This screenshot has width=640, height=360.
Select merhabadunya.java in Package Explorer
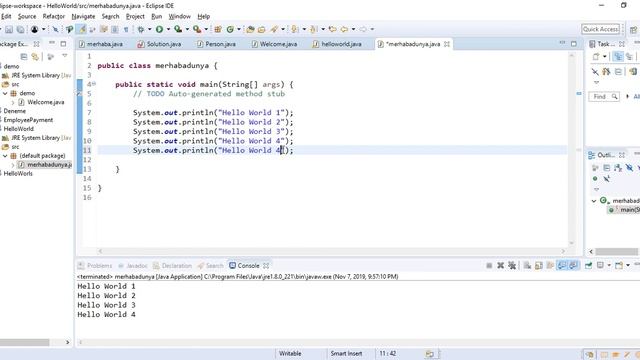(45, 165)
